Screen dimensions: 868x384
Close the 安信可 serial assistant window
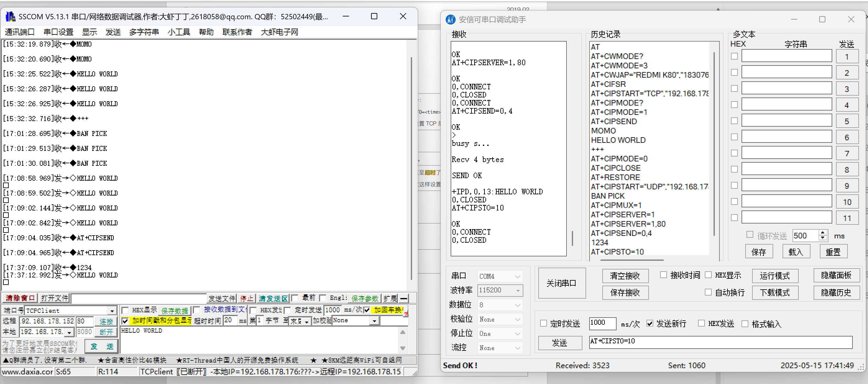pyautogui.click(x=851, y=20)
